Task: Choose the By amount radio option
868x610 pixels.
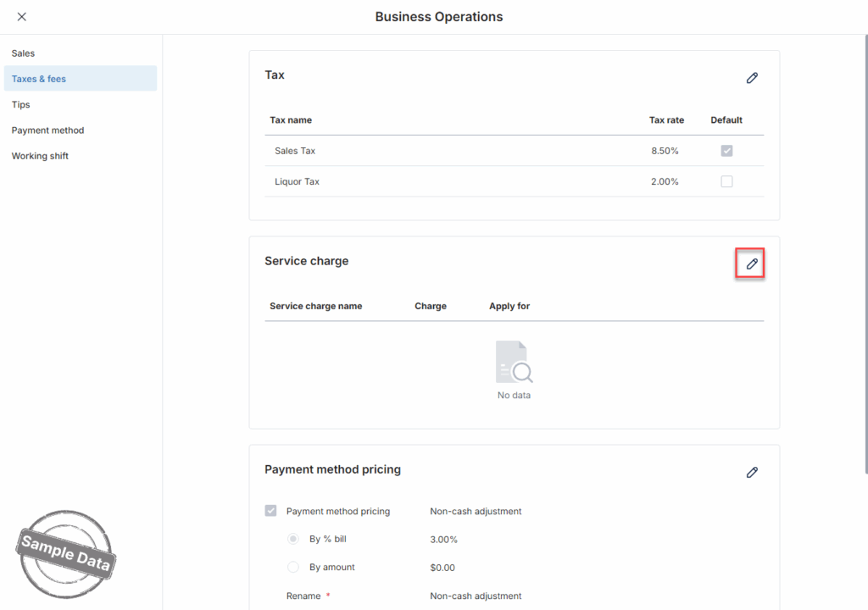Action: (293, 567)
